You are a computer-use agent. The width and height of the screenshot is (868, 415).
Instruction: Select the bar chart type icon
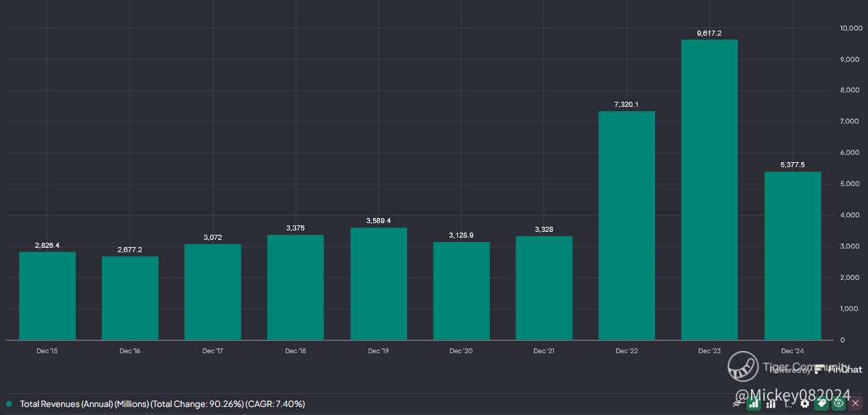pyautogui.click(x=754, y=403)
